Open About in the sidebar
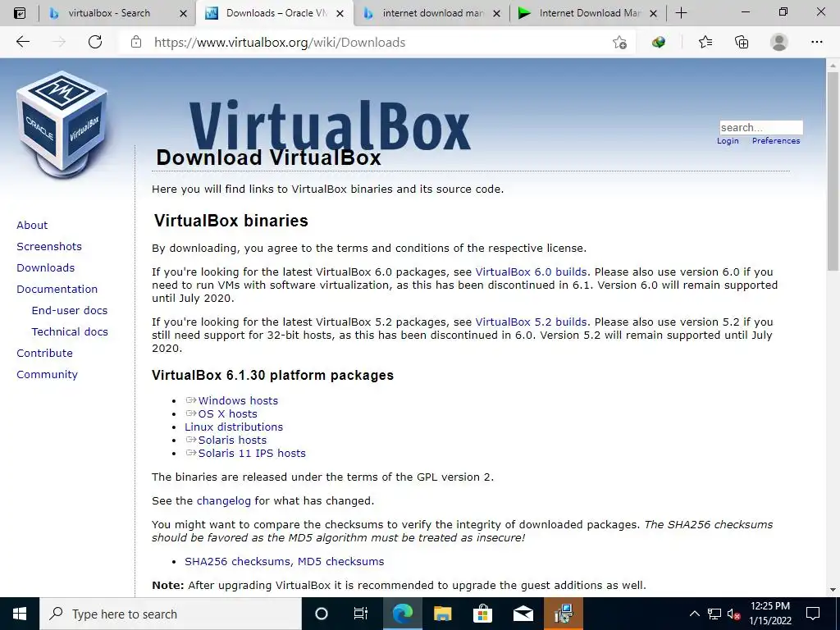This screenshot has width=840, height=630. tap(32, 225)
